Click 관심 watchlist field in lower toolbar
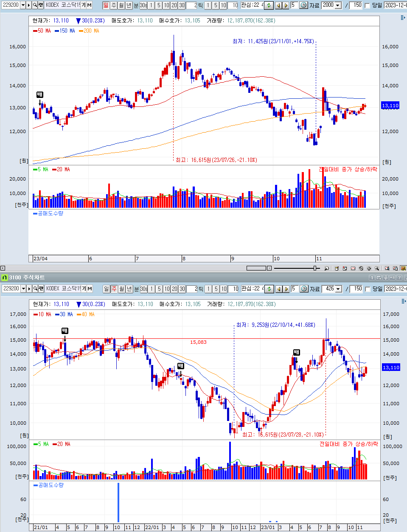Viewport: 407px width, 532px height. coord(253,289)
